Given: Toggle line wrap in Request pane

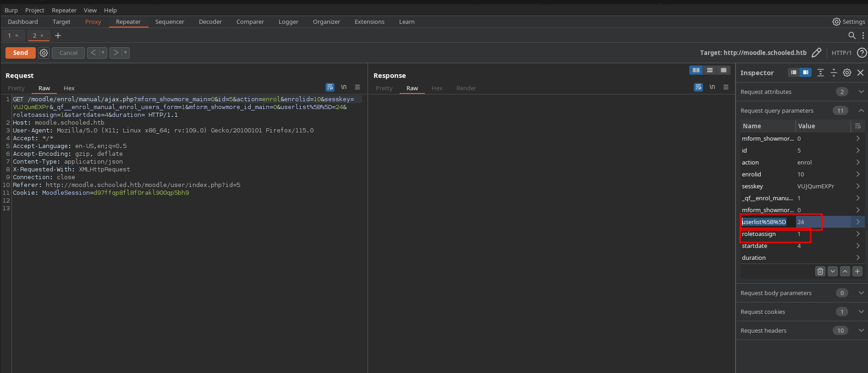Looking at the screenshot, I should coord(330,87).
